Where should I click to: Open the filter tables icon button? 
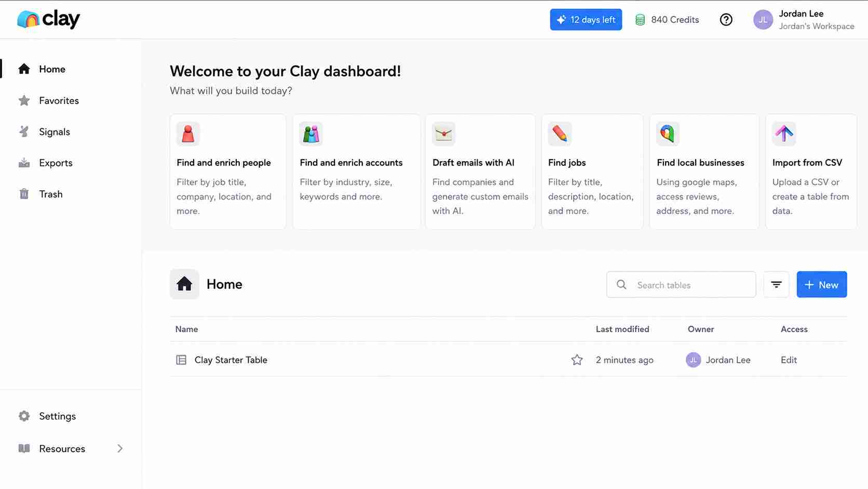point(776,284)
